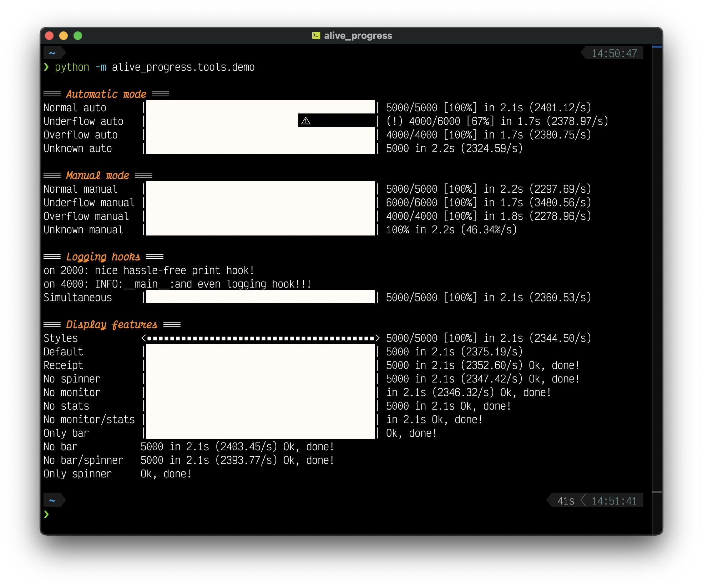
Task: Click the No spinner row label
Action: [x=72, y=379]
